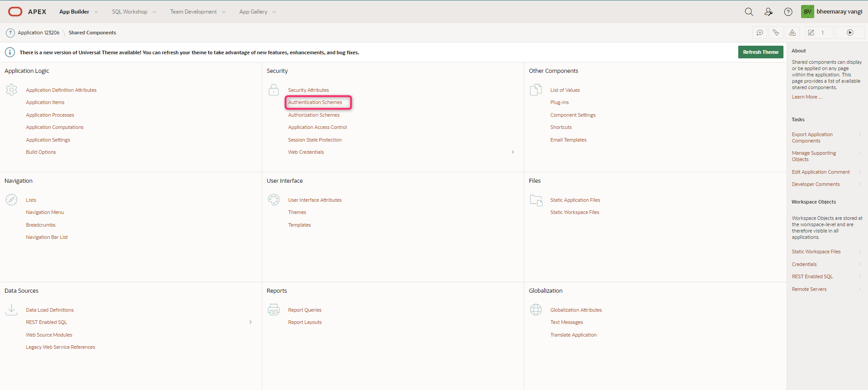Click the info icon in the theme notice
Screen dimensions: 868x390
coord(10,52)
